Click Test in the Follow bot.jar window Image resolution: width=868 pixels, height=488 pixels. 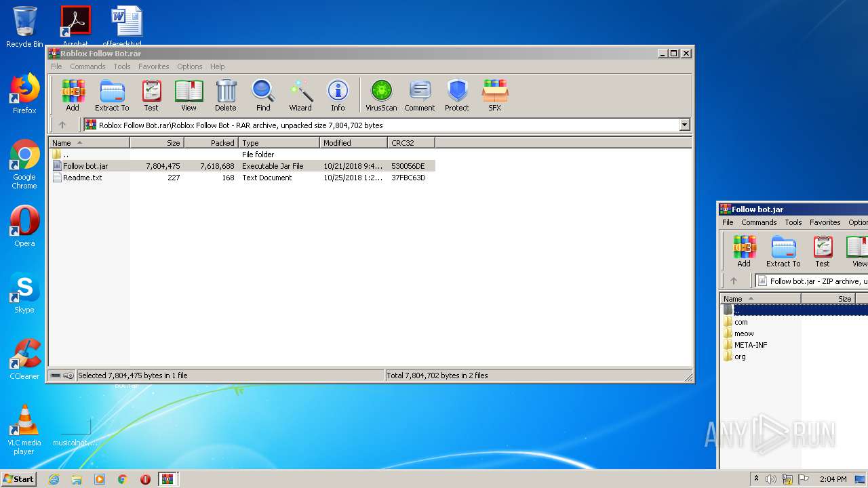coord(823,251)
